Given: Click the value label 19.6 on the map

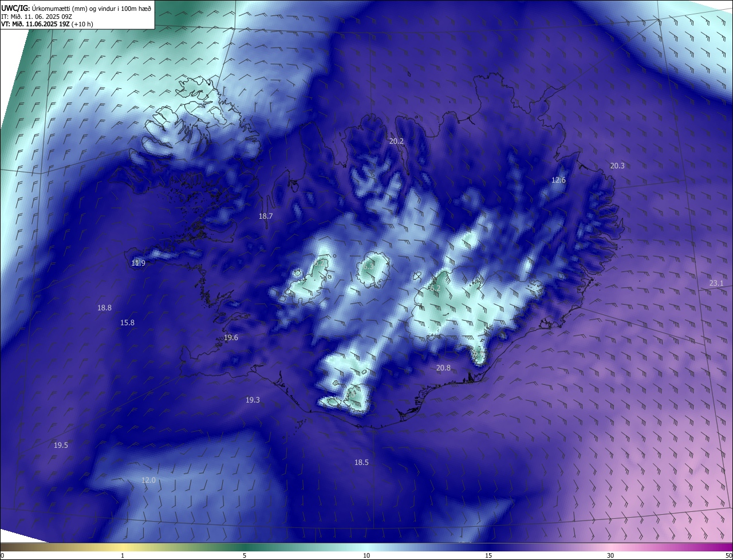Looking at the screenshot, I should [231, 337].
